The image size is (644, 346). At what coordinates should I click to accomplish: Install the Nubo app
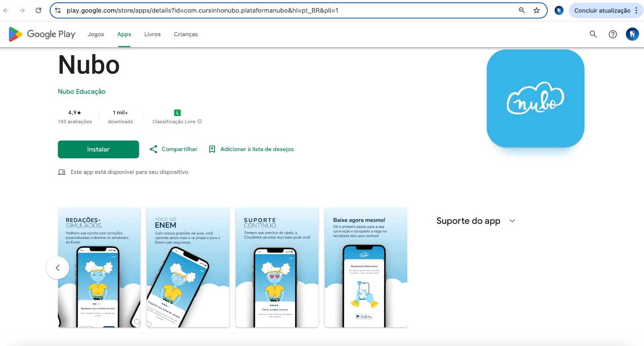pos(98,149)
